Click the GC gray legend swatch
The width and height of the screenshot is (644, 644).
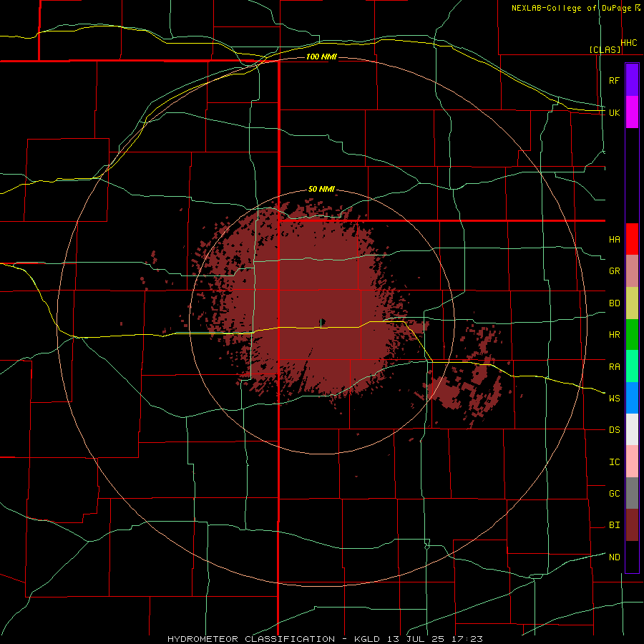coord(632,493)
